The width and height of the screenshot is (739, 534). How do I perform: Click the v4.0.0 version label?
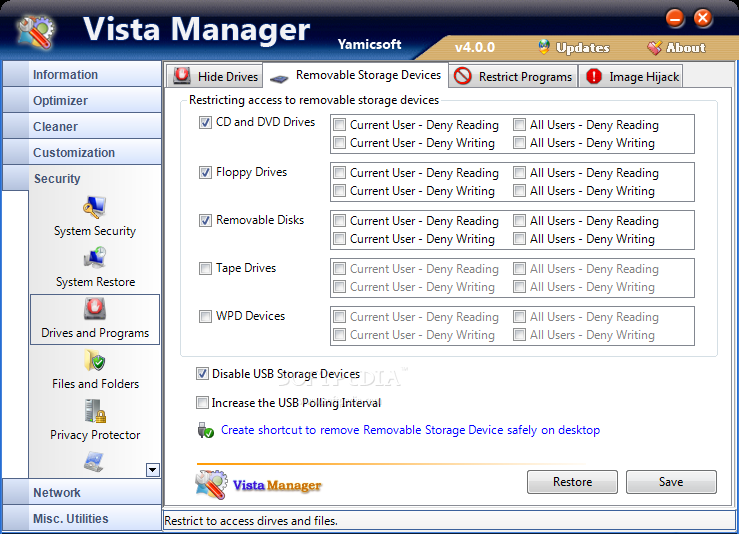(475, 47)
